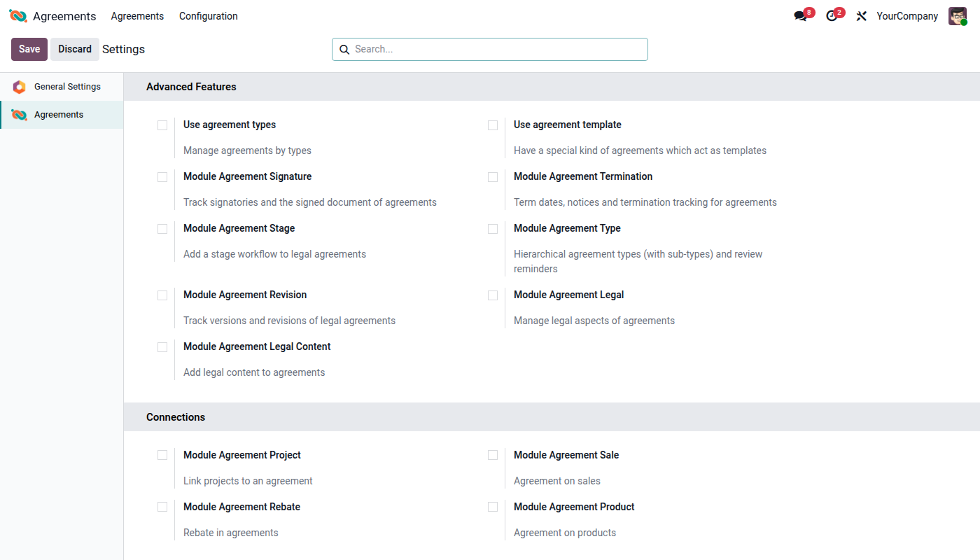
Task: Discard the settings changes
Action: (x=75, y=49)
